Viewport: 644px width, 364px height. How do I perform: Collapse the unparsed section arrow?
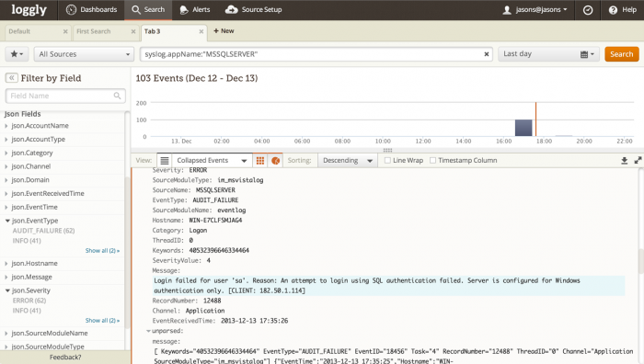[x=148, y=331]
